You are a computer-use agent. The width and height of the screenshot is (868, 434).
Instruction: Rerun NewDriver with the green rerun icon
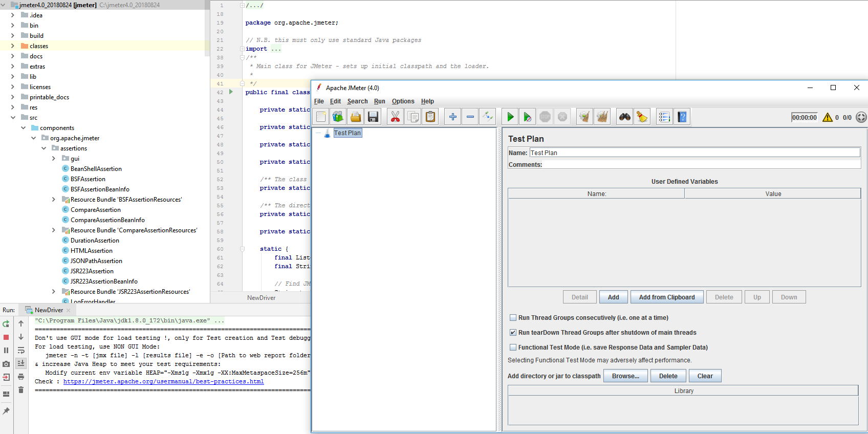pyautogui.click(x=6, y=324)
